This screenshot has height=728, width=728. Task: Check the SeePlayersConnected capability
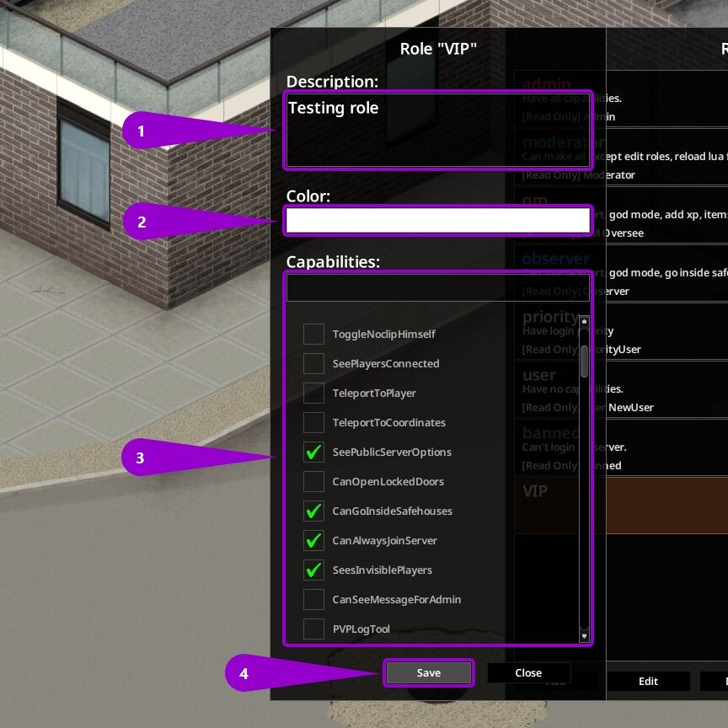pyautogui.click(x=313, y=363)
